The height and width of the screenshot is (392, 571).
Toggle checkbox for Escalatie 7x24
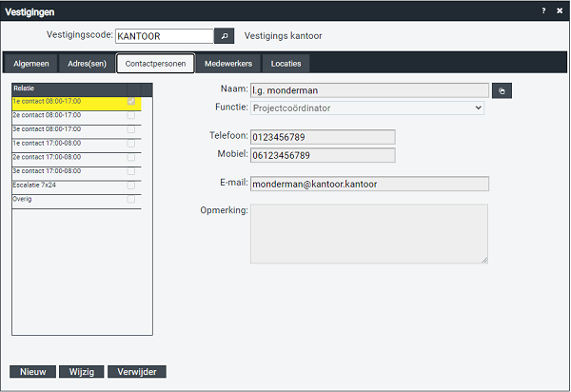(x=131, y=186)
